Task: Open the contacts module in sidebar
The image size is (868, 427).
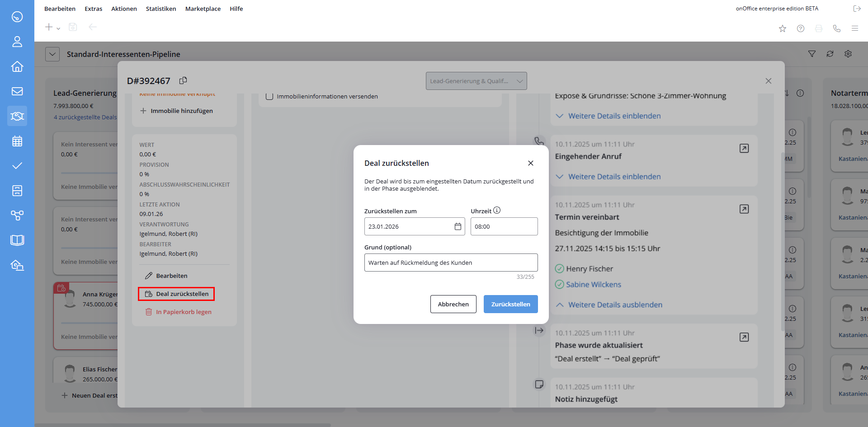Action: (17, 42)
